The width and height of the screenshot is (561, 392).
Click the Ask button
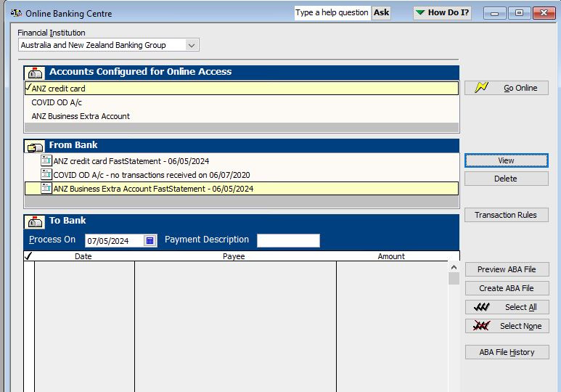pos(382,12)
